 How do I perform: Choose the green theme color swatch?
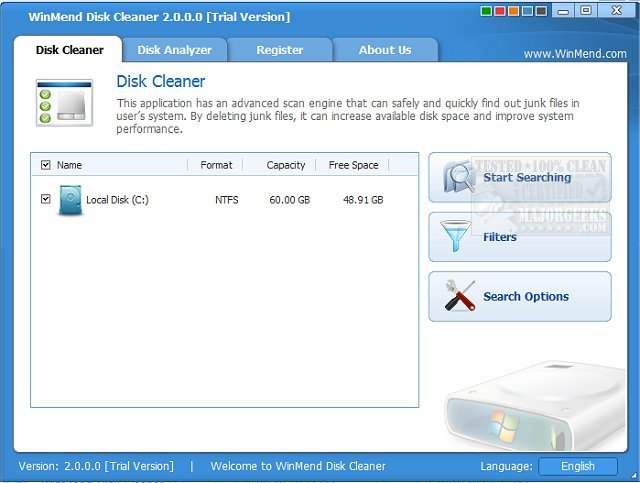486,11
